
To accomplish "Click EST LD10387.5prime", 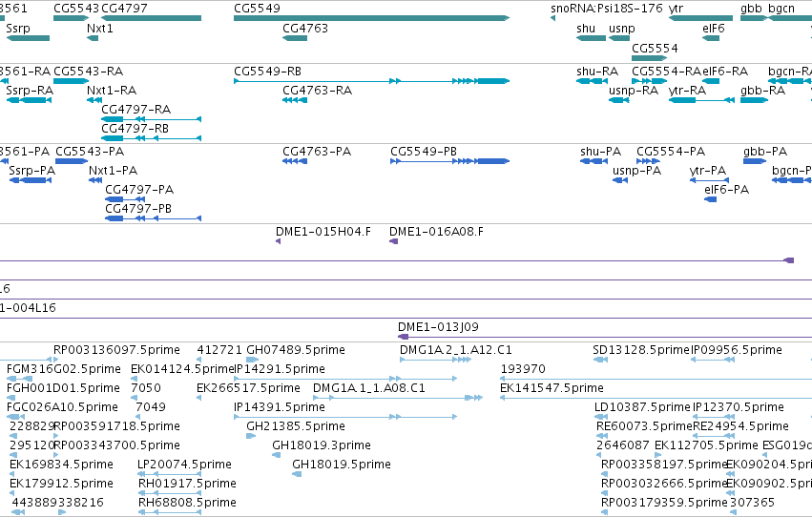I will point(643,407).
